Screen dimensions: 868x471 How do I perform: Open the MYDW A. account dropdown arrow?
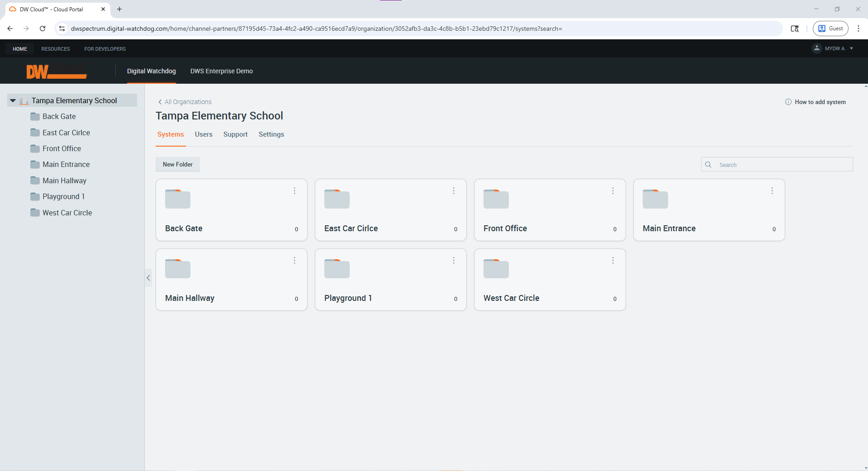pos(852,48)
